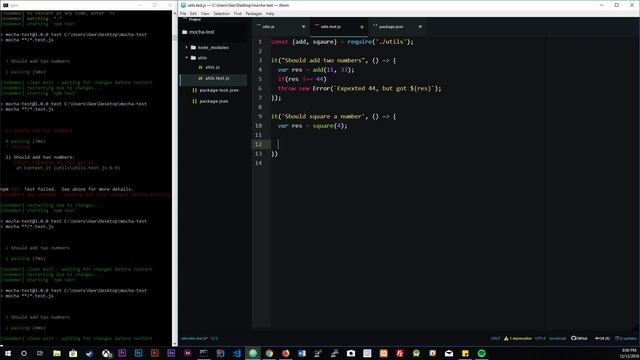
Task: Click the CRLF line ending selector
Action: point(495,338)
